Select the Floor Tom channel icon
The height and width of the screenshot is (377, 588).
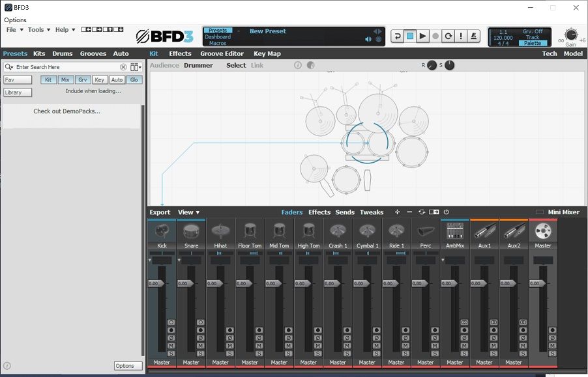click(250, 231)
